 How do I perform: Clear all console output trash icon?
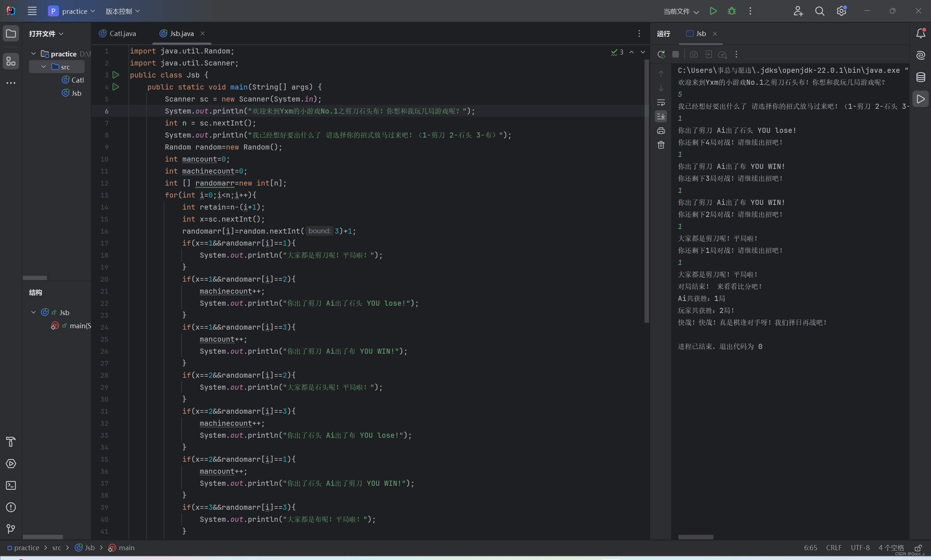pos(661,145)
